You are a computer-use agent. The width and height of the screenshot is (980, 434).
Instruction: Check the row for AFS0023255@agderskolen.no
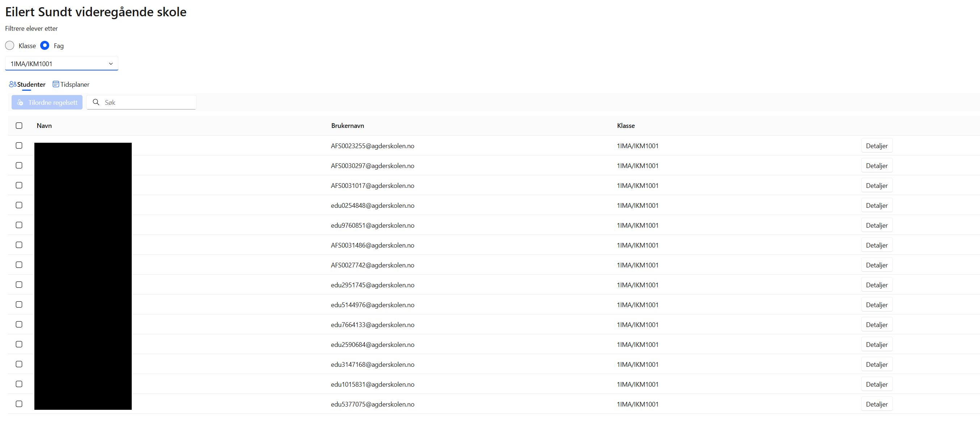[19, 146]
